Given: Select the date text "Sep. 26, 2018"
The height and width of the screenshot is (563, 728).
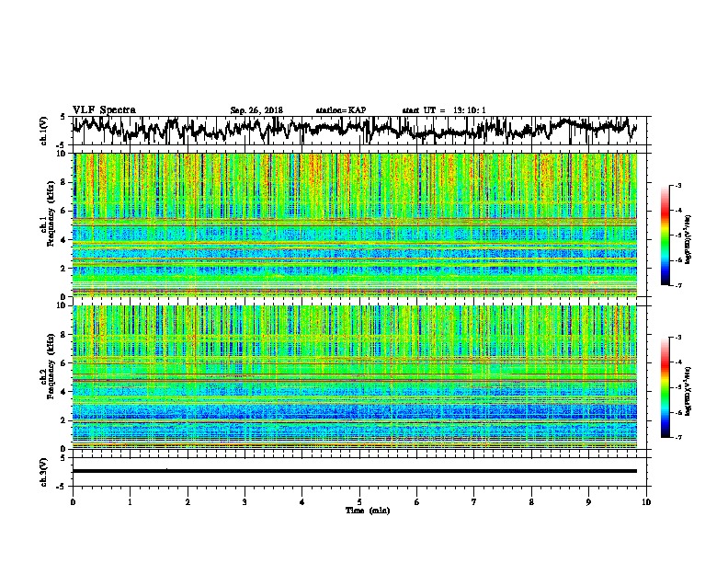Looking at the screenshot, I should [256, 110].
